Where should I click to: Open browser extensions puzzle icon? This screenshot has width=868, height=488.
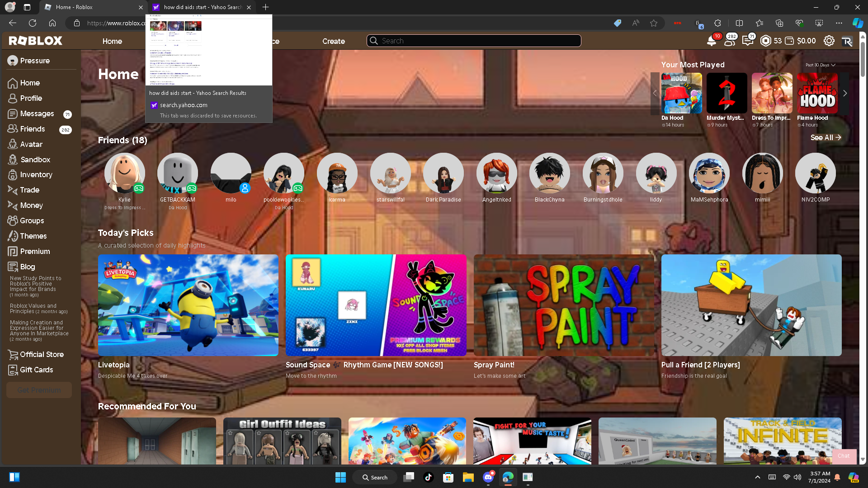pyautogui.click(x=717, y=23)
